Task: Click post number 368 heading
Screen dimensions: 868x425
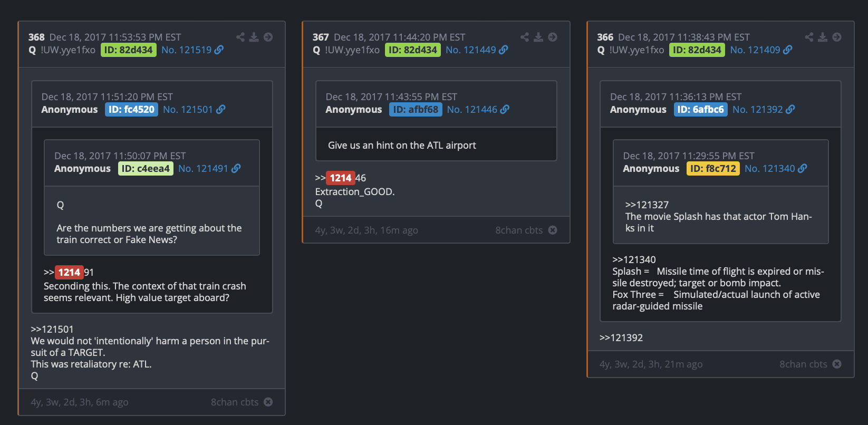Action: pos(36,37)
